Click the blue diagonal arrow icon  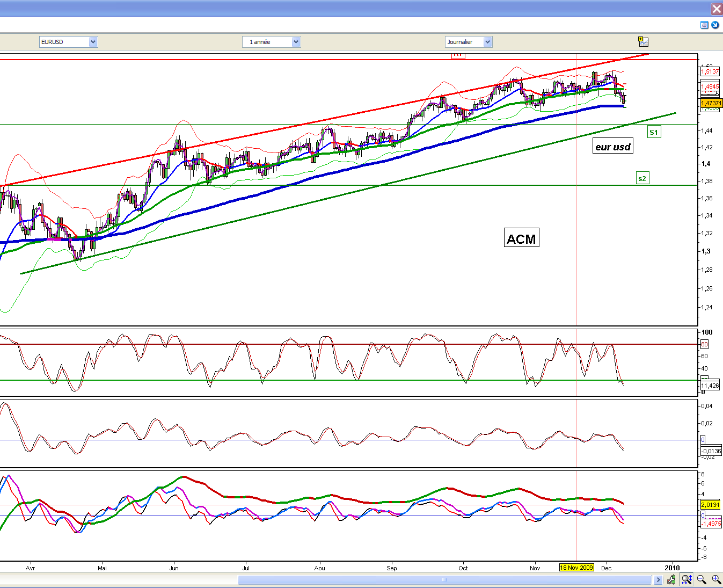(x=715, y=25)
